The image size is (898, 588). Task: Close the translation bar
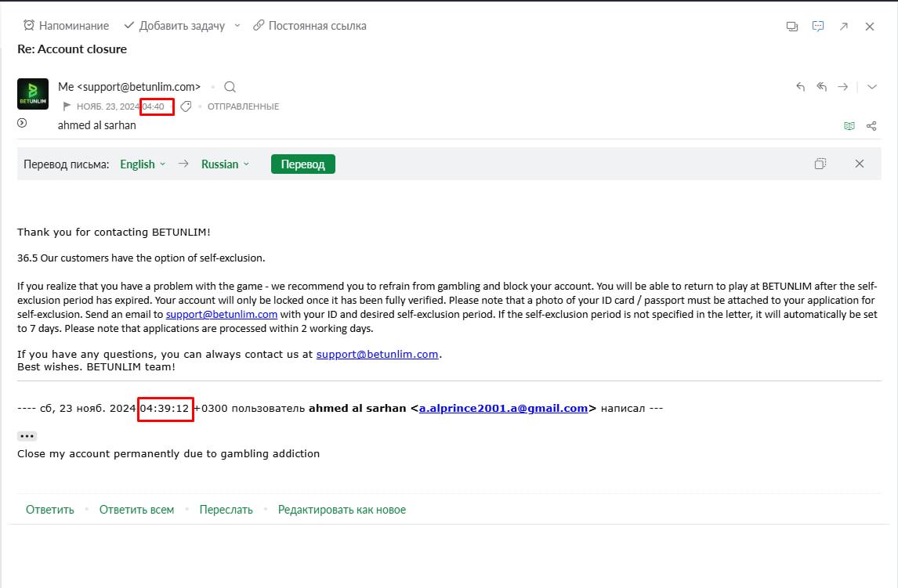click(x=859, y=164)
